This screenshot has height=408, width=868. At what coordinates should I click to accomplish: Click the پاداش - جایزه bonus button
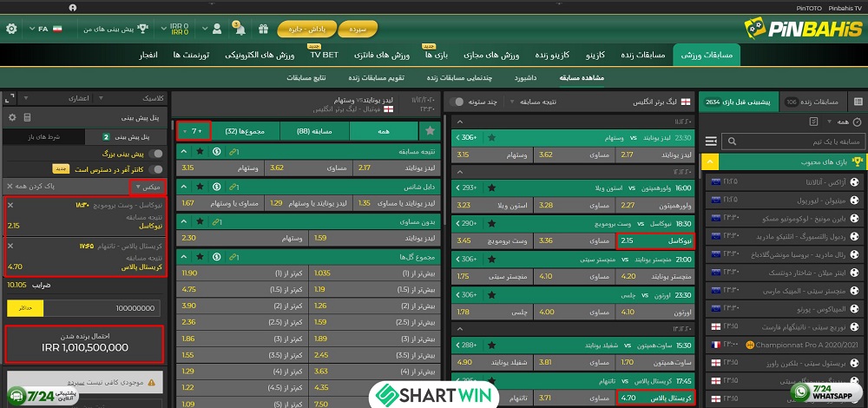306,29
